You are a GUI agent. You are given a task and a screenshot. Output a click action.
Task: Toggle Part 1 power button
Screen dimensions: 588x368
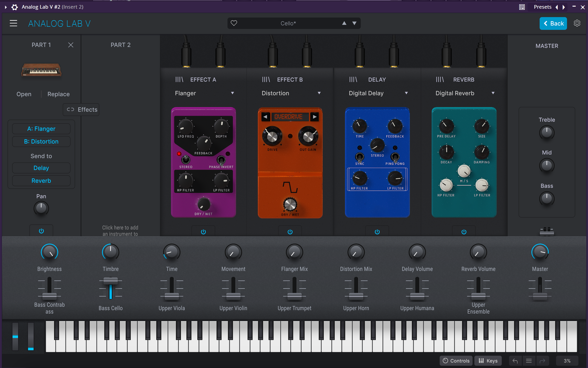[41, 231]
